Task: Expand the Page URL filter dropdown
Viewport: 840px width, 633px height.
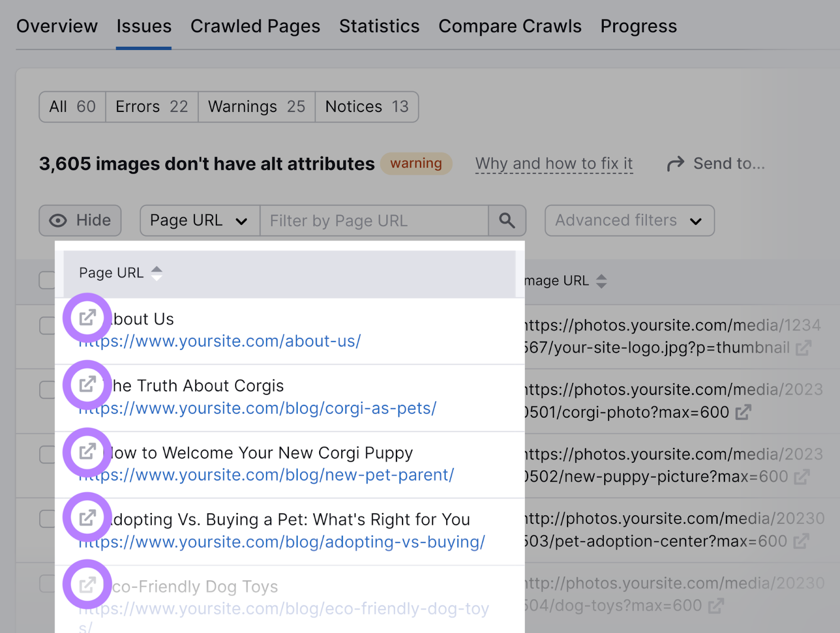Action: pos(199,221)
